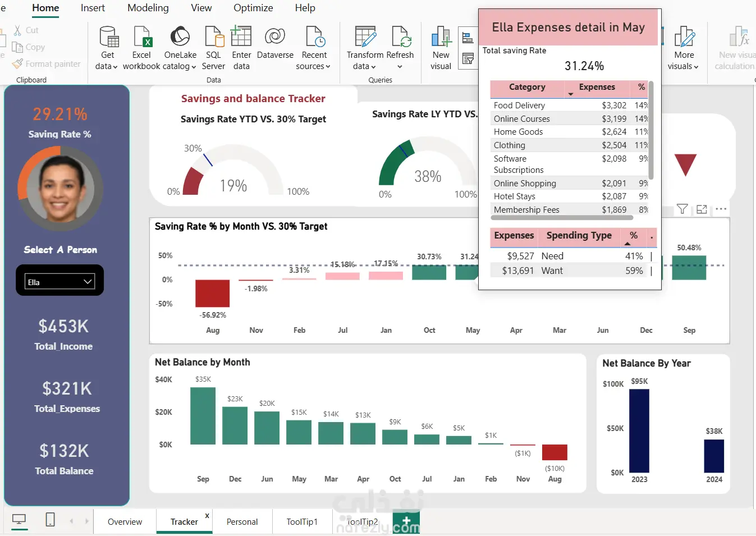Image resolution: width=756 pixels, height=536 pixels.
Task: Click the profile photo of Ella
Action: coord(60,189)
